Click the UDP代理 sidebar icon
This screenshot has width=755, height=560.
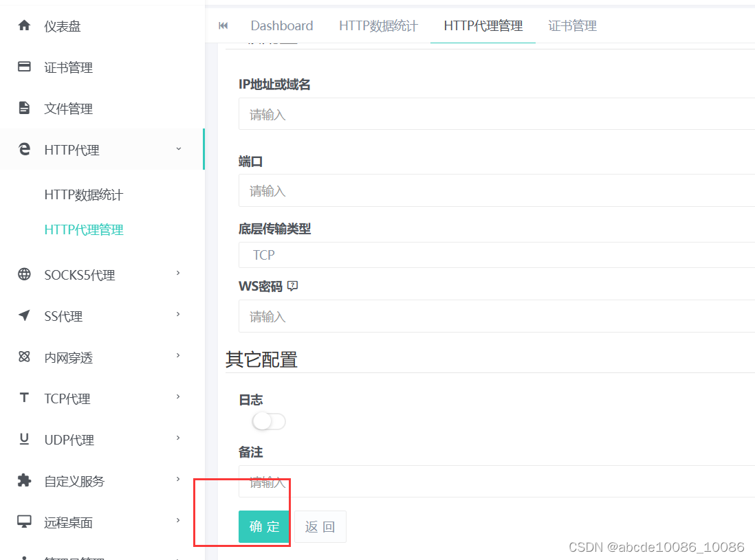(x=24, y=439)
